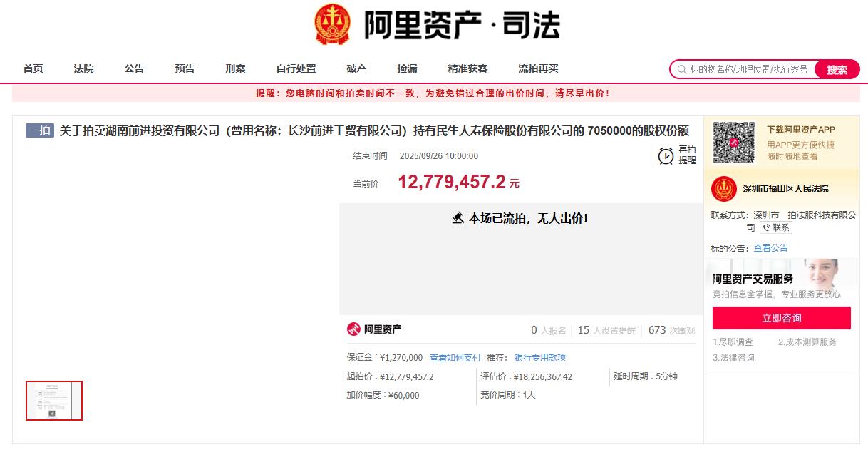Click the 立即咨询 button

pos(782,318)
